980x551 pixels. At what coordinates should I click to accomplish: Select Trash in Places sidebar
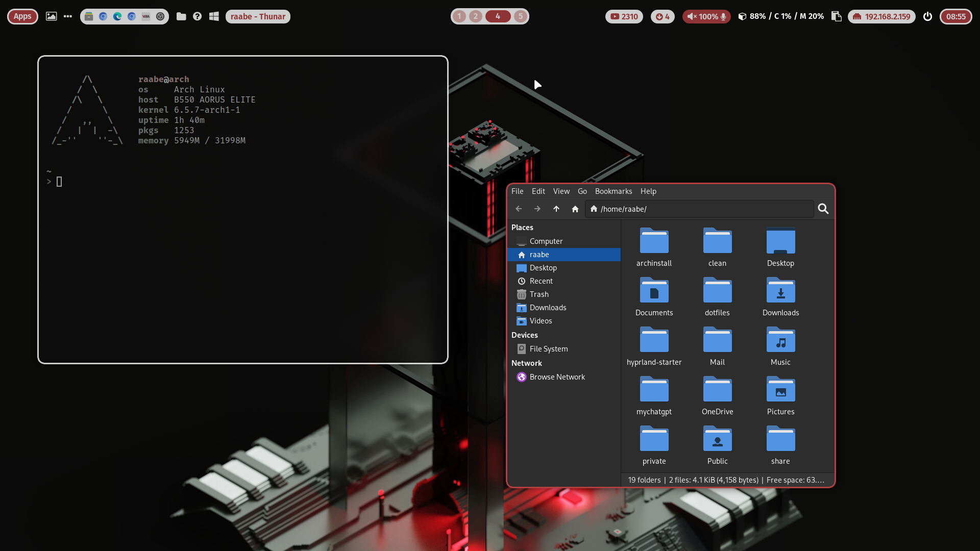tap(539, 294)
